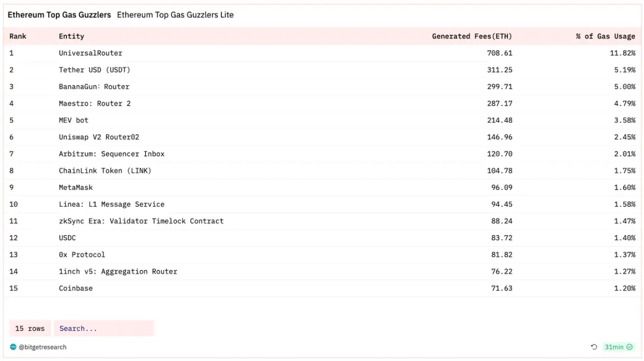
Task: Click the BananaGun: Router entry
Action: pyautogui.click(x=94, y=87)
